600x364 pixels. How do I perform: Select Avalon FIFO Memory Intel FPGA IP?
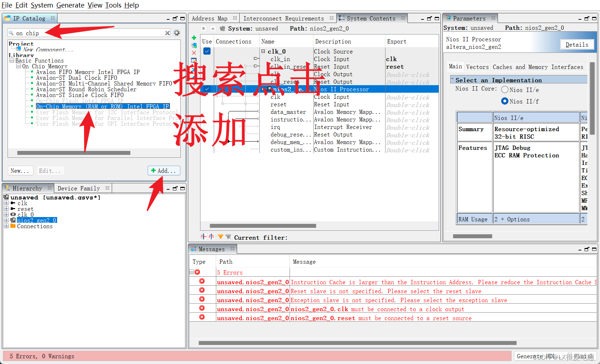pos(88,72)
